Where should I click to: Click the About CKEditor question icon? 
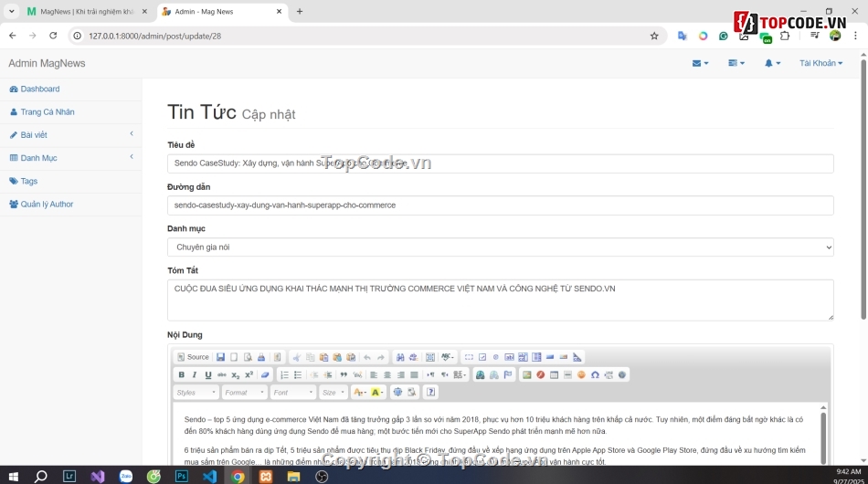[430, 392]
